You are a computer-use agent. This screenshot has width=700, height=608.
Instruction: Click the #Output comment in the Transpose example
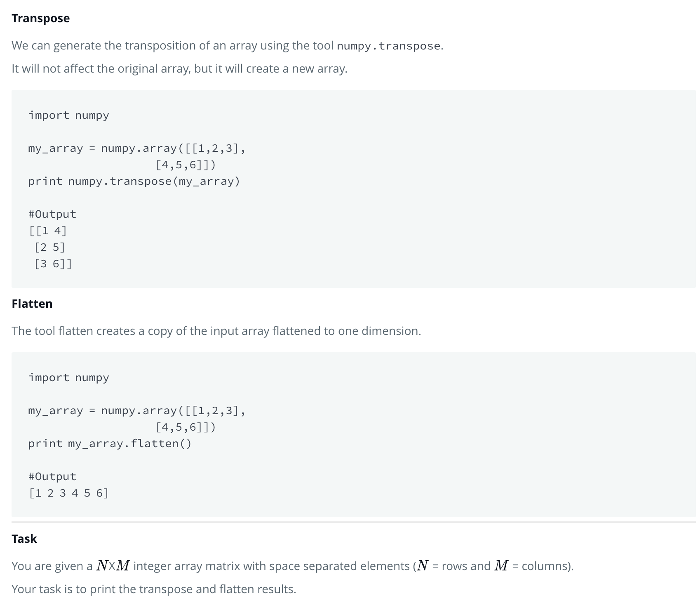(52, 214)
